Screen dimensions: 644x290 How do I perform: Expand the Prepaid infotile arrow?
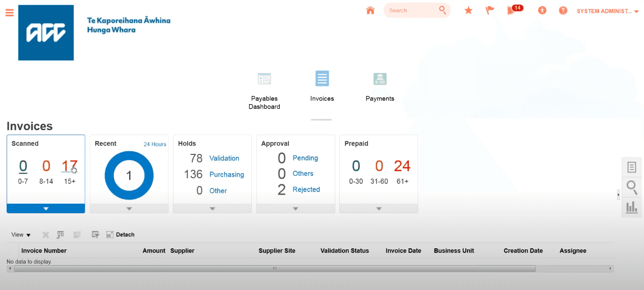[379, 209]
